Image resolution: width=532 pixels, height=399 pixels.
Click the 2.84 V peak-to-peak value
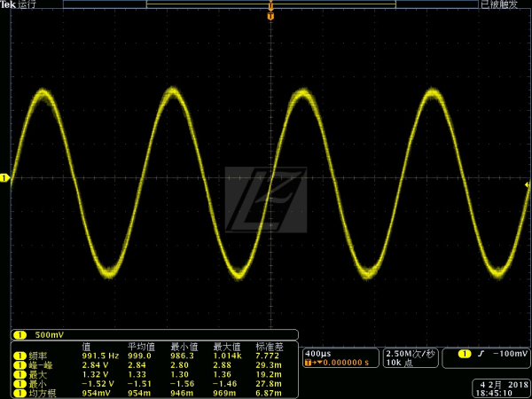coord(96,365)
